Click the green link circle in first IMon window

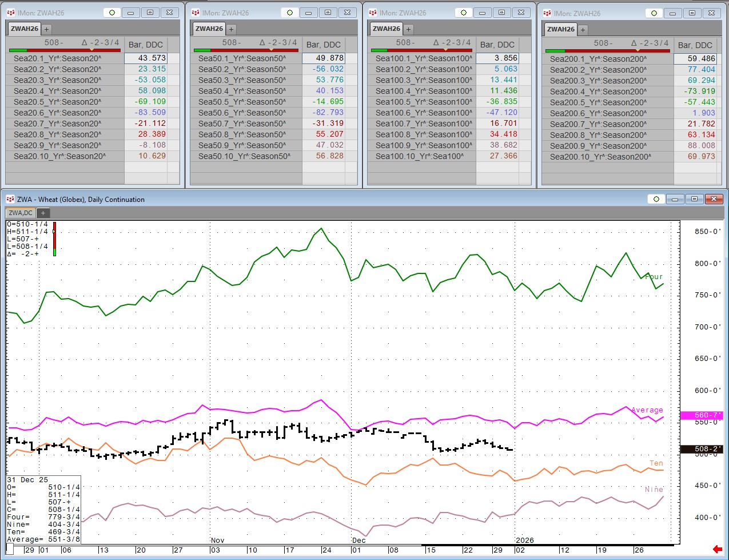[x=111, y=13]
